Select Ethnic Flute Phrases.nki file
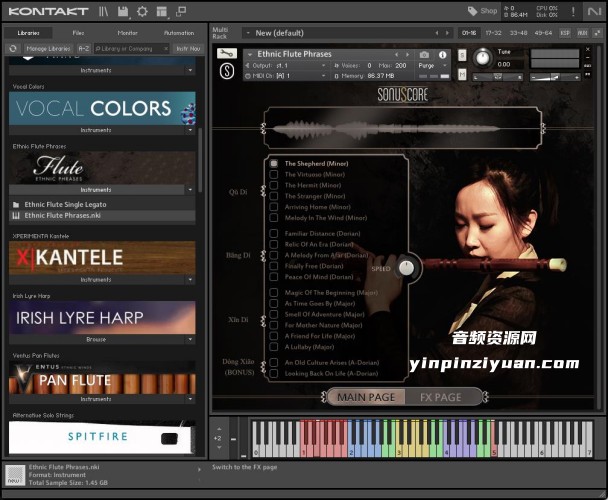 [x=62, y=215]
